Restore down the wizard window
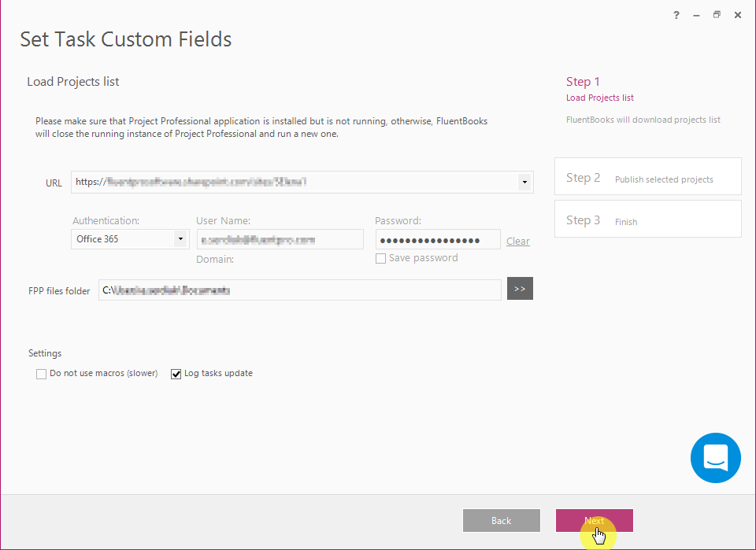 point(717,15)
